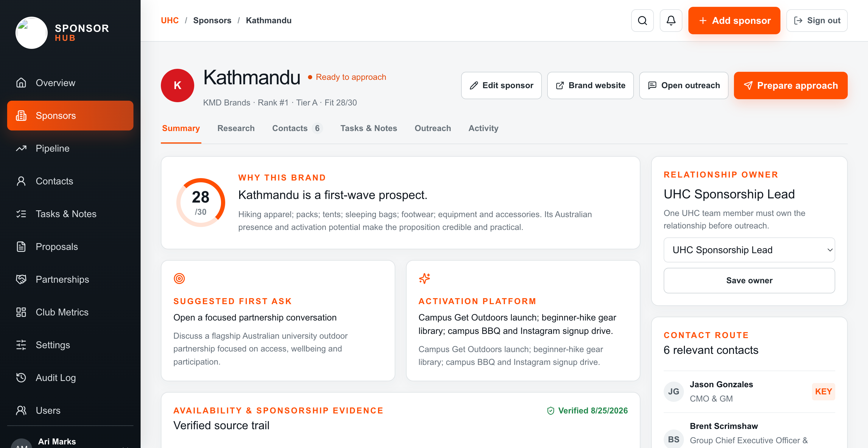Open Audit Log in sidebar
This screenshot has width=868, height=448.
pyautogui.click(x=70, y=378)
